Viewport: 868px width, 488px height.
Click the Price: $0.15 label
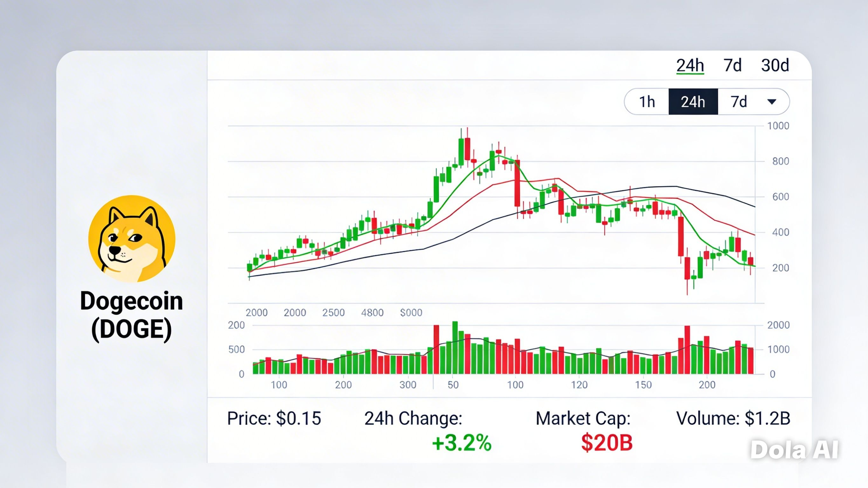coord(274,418)
